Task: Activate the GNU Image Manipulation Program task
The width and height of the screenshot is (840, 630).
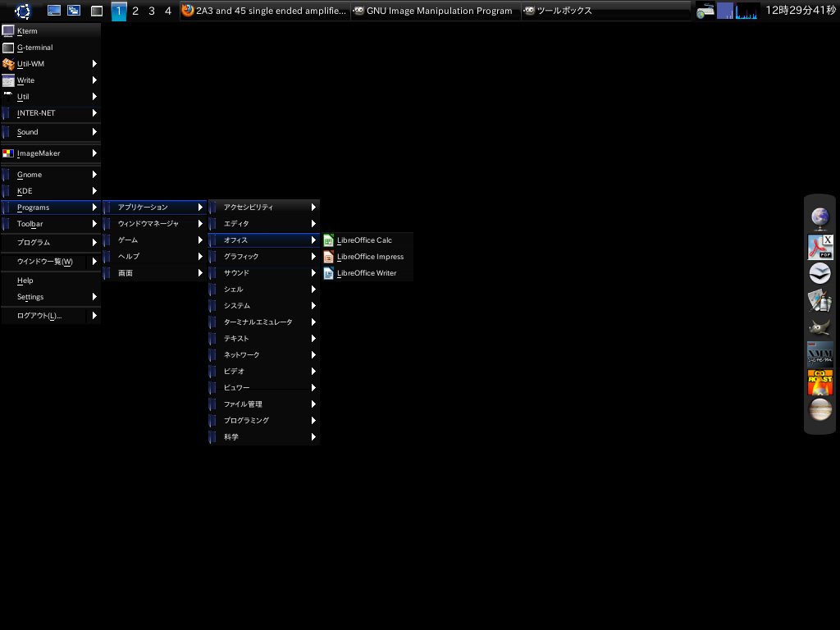Action: (435, 11)
